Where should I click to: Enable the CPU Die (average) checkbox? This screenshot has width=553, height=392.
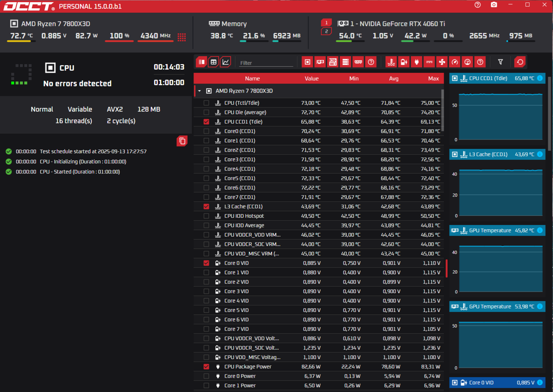pos(206,112)
